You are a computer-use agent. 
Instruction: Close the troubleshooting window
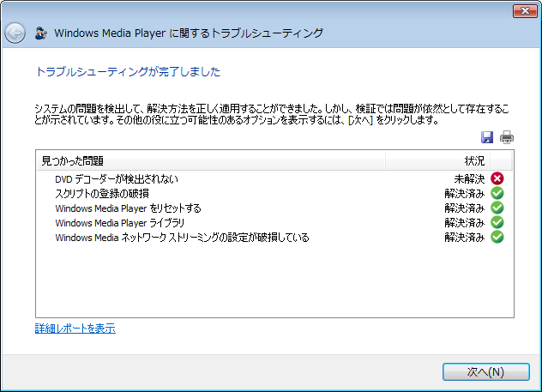pos(525,11)
